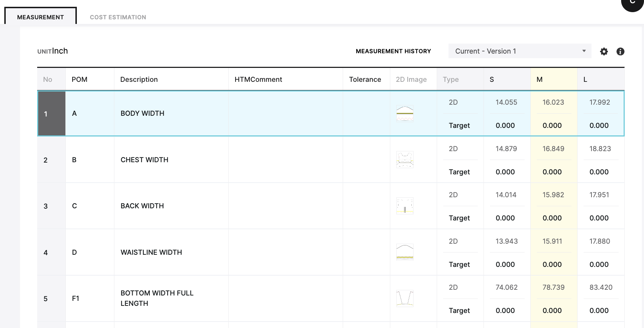Edit Waistline Width target value for size L
Screen dimensions: 644x328
[599, 264]
